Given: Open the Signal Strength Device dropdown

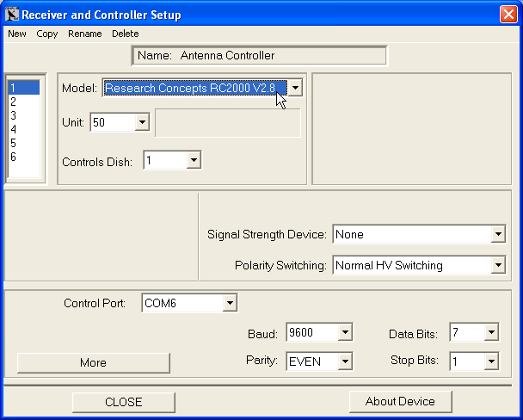Looking at the screenshot, I should point(419,234).
